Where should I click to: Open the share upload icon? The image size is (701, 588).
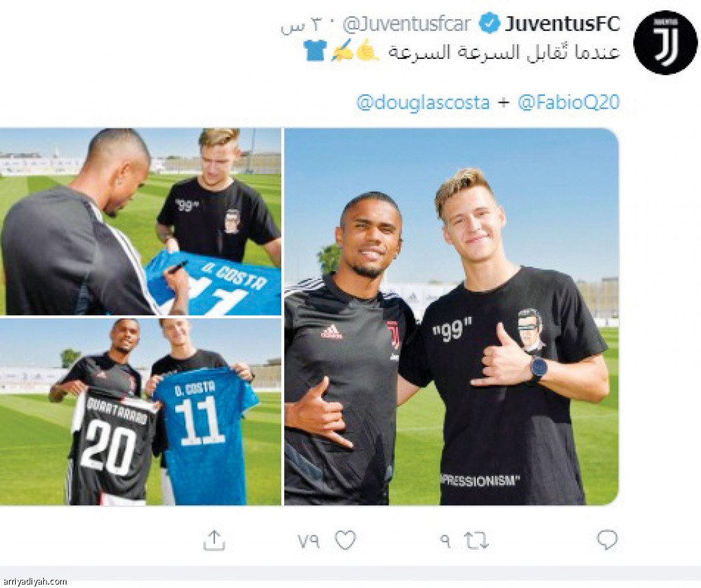[214, 539]
